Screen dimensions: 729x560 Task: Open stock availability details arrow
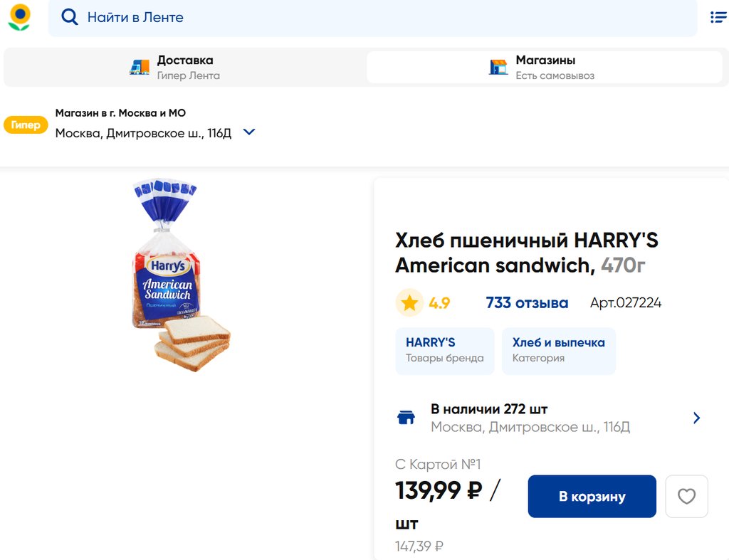[x=696, y=418]
